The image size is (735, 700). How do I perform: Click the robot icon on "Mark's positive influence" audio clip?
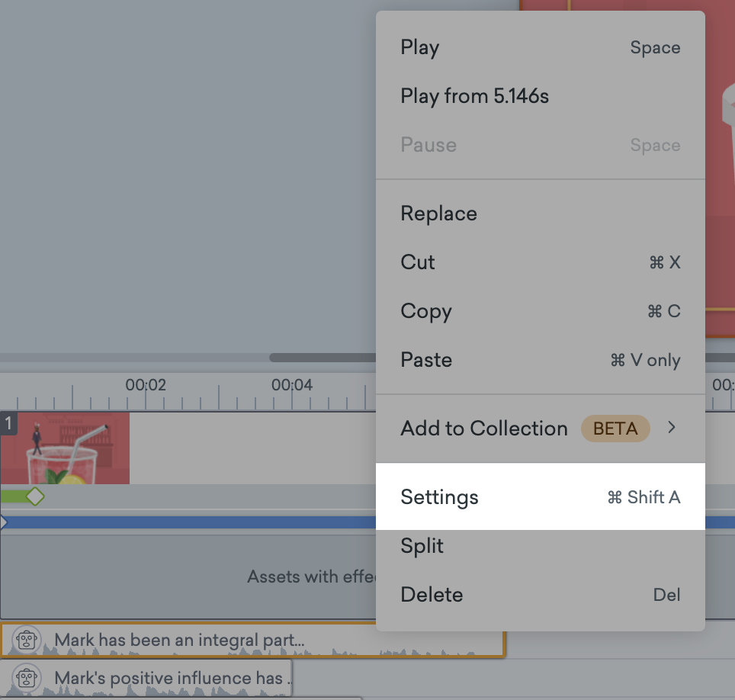click(28, 679)
